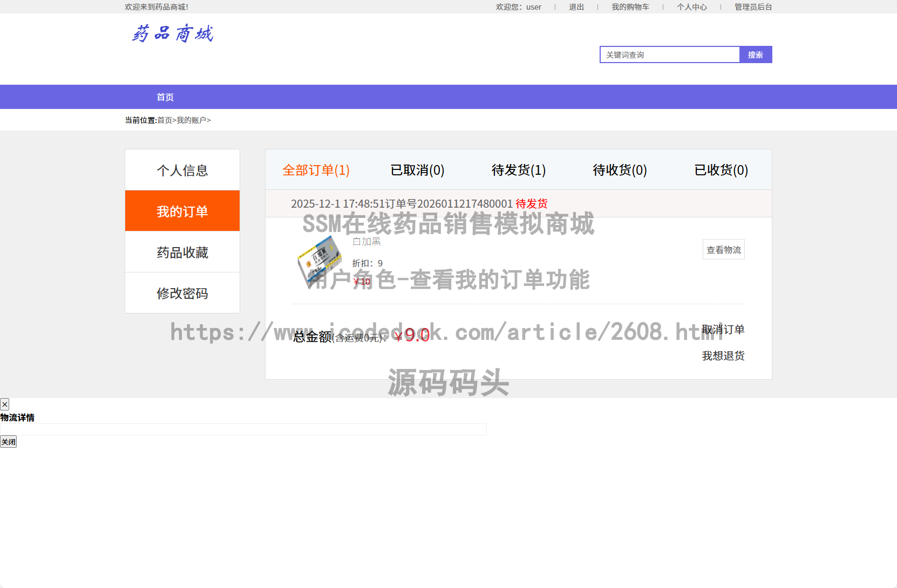
Task: Click the 药品商城 logo
Action: 172,33
